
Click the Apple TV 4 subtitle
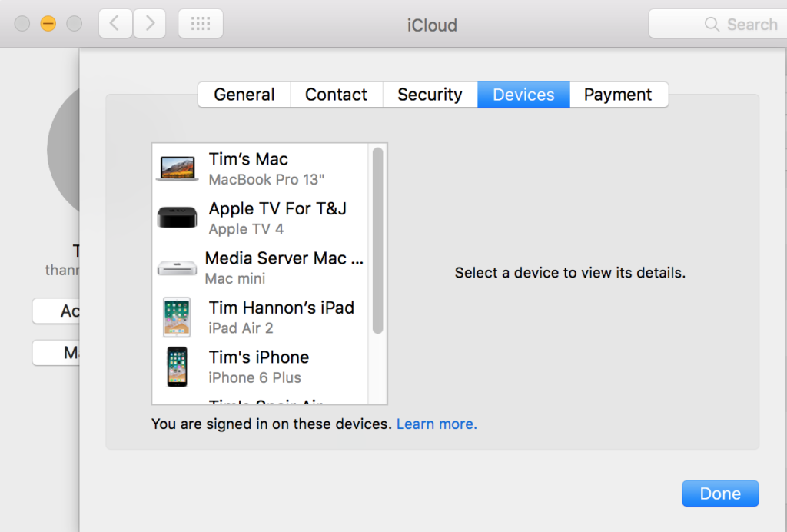(246, 229)
